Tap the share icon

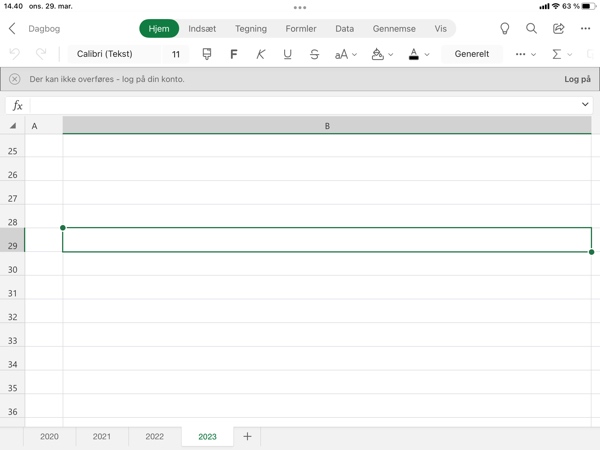[x=559, y=28]
